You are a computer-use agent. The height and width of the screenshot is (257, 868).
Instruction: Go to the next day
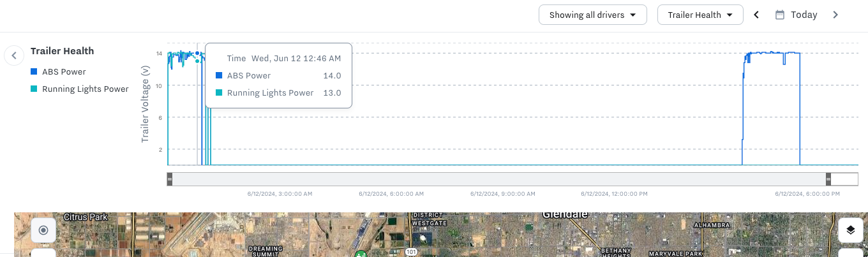pyautogui.click(x=835, y=15)
